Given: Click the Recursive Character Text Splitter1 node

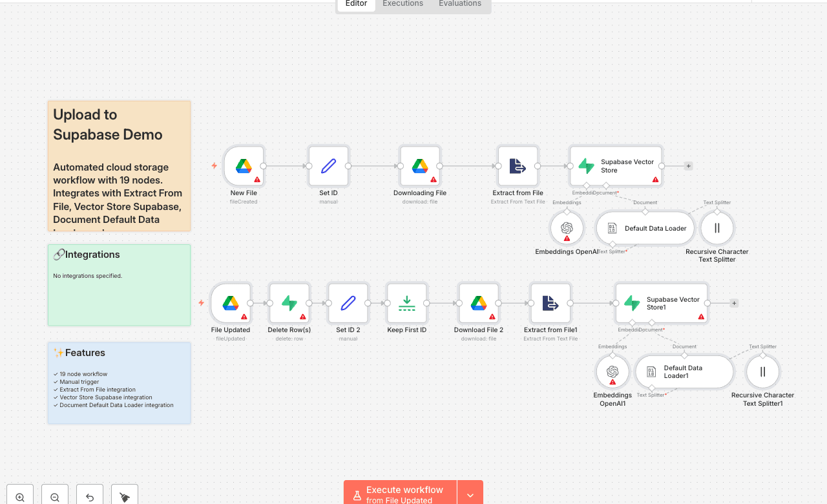Looking at the screenshot, I should 762,372.
